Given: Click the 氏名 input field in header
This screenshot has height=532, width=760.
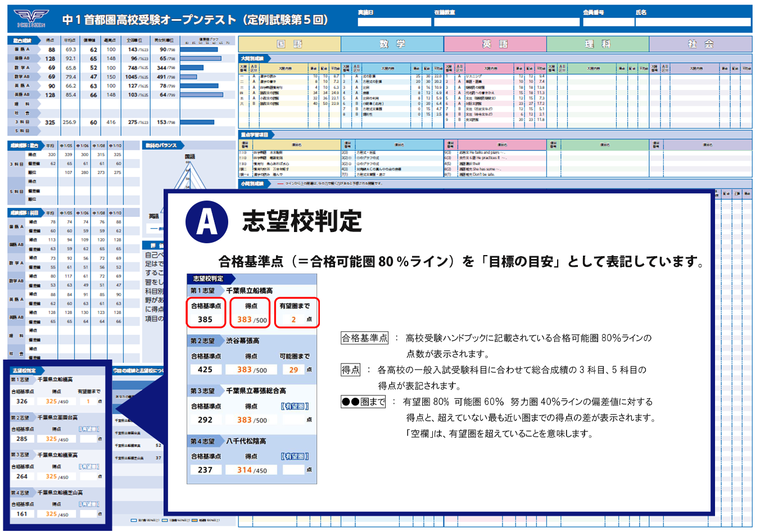Looking at the screenshot, I should point(693,22).
